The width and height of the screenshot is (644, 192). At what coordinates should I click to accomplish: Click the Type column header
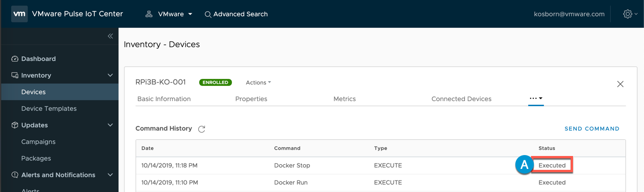381,148
